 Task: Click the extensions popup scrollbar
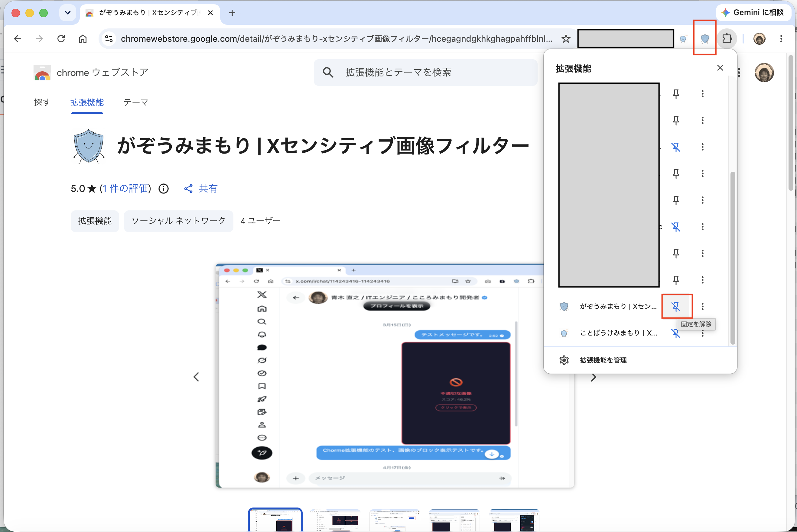(733, 258)
